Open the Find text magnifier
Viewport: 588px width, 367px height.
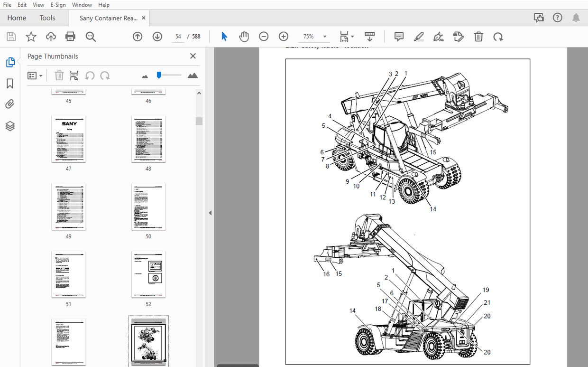(91, 37)
